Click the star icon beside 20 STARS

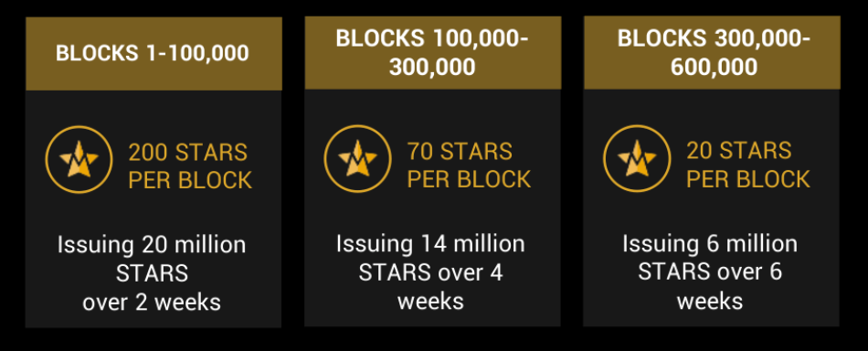coord(637,158)
